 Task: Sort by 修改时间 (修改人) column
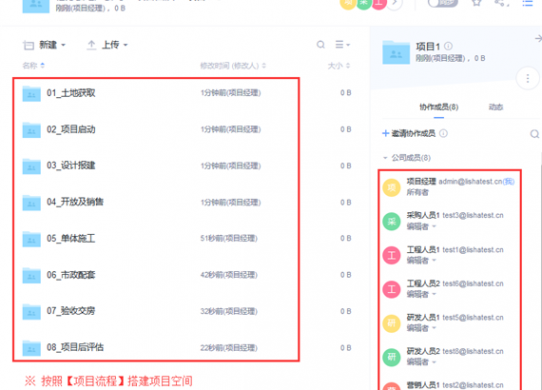[x=233, y=65]
